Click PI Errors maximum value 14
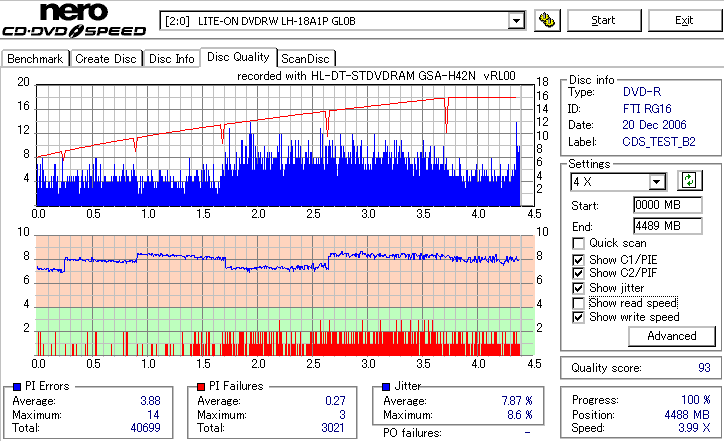Screen dimensions: 724x441 click(153, 415)
